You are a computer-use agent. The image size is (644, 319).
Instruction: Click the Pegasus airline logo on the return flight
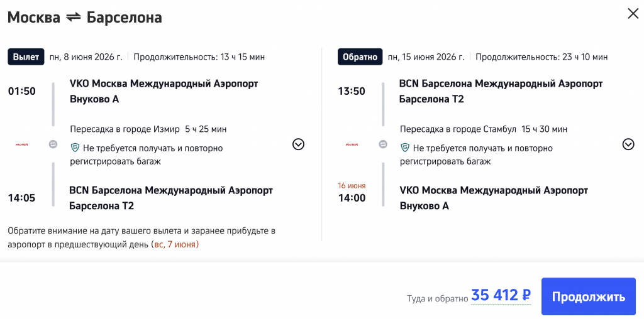click(x=352, y=144)
